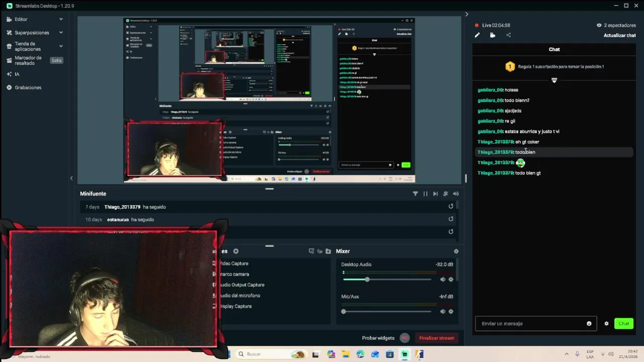Collapse the left panel arrow by preview
This screenshot has height=362, width=644.
tap(71, 178)
